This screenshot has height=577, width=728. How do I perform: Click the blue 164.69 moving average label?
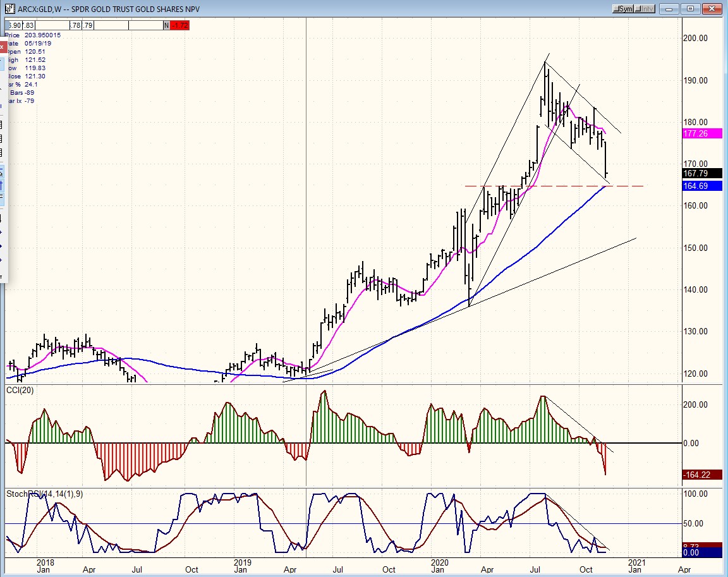[702, 186]
